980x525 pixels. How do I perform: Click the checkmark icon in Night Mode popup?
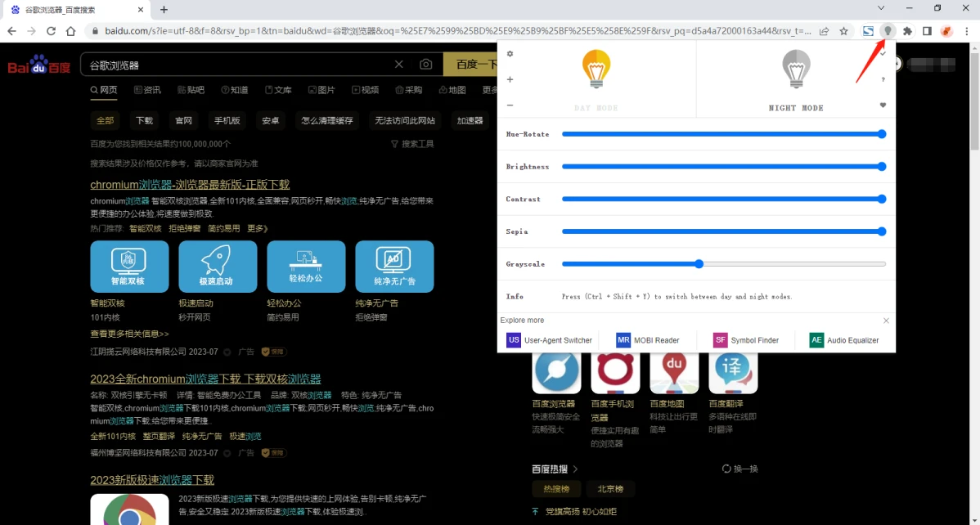[883, 54]
